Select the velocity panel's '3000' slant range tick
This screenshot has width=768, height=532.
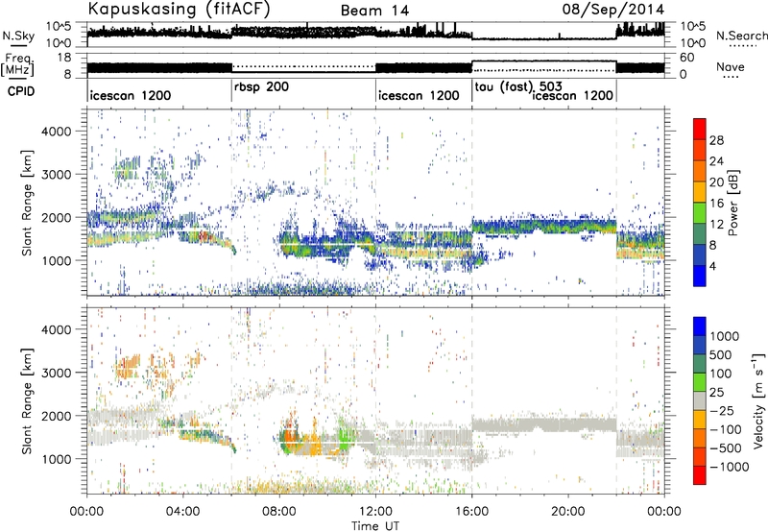(x=57, y=373)
